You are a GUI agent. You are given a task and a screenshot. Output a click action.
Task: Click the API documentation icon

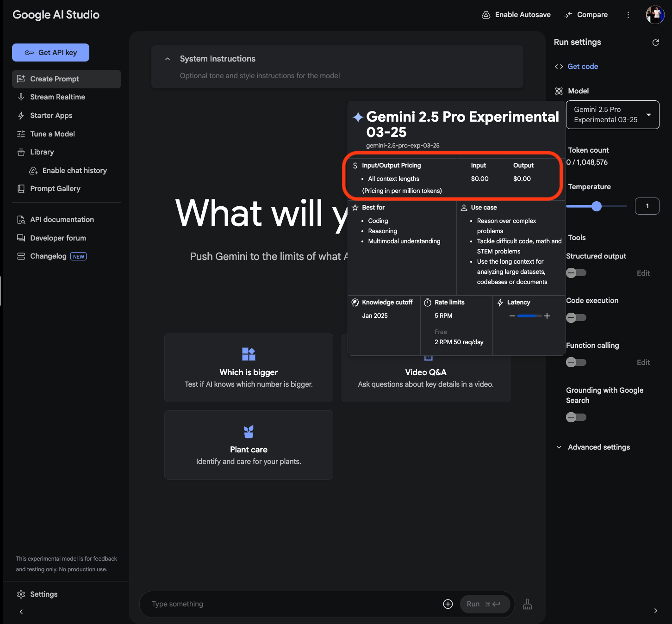pos(21,220)
